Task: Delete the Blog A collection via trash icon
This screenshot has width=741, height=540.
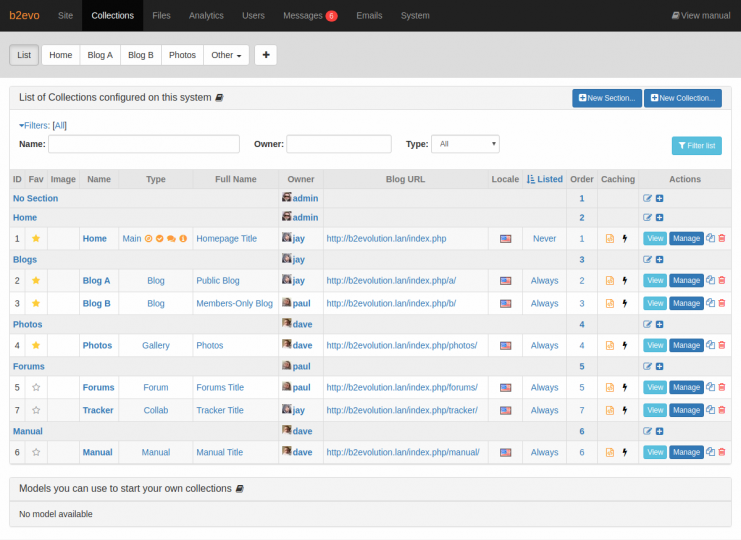Action: point(722,281)
